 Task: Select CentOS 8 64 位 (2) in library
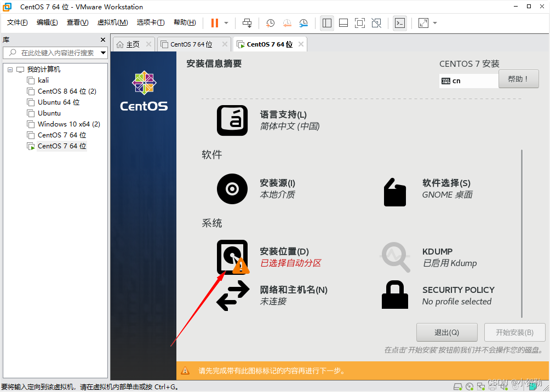67,91
